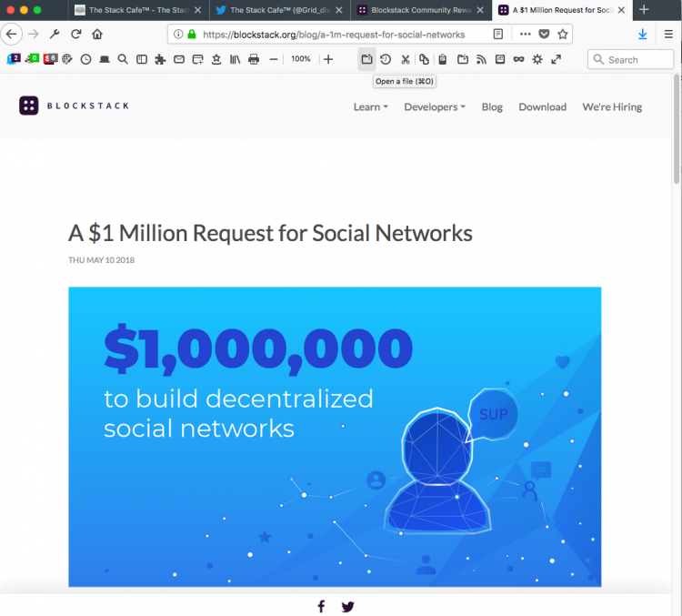Expand the Learn dropdown menu

371,107
